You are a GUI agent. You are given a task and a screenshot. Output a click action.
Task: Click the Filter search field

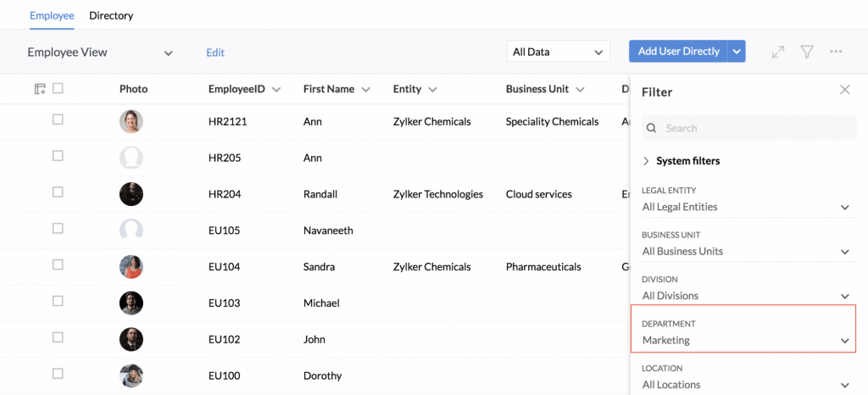point(749,128)
